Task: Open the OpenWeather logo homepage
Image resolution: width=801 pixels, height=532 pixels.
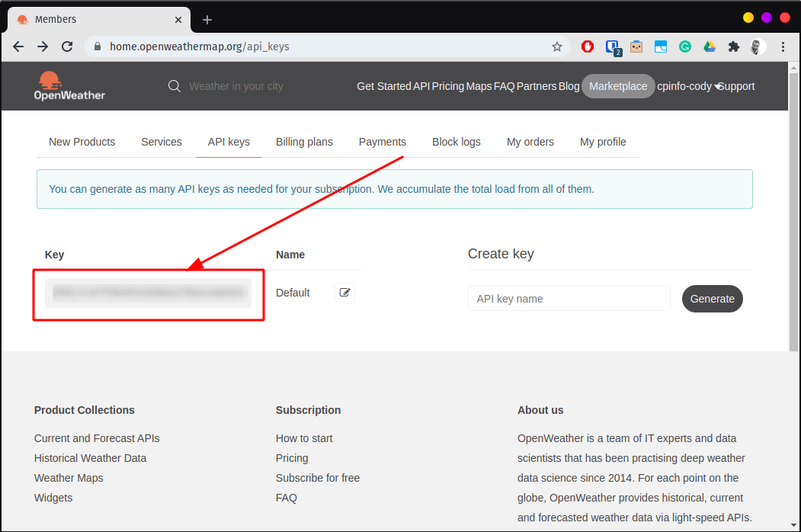Action: click(69, 85)
